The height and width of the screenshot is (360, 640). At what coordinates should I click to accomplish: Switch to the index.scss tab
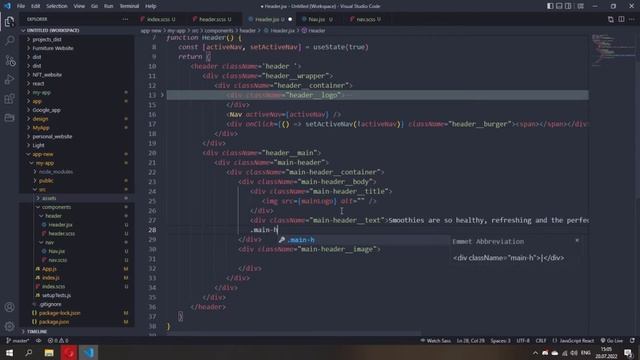click(x=161, y=19)
